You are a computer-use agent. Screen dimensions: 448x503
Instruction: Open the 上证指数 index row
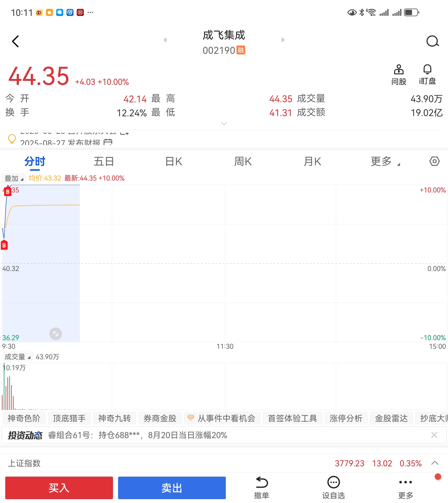[224, 463]
